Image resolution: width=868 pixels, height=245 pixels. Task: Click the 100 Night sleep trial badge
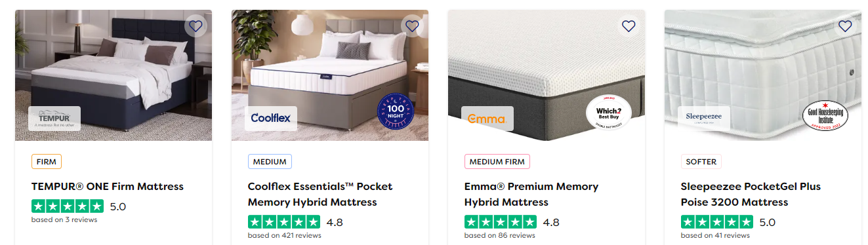(396, 113)
